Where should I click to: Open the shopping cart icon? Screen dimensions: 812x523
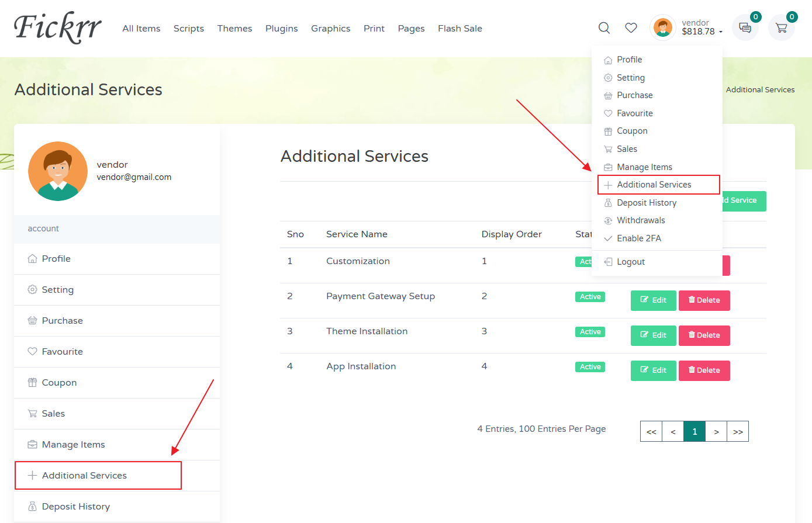(x=781, y=27)
